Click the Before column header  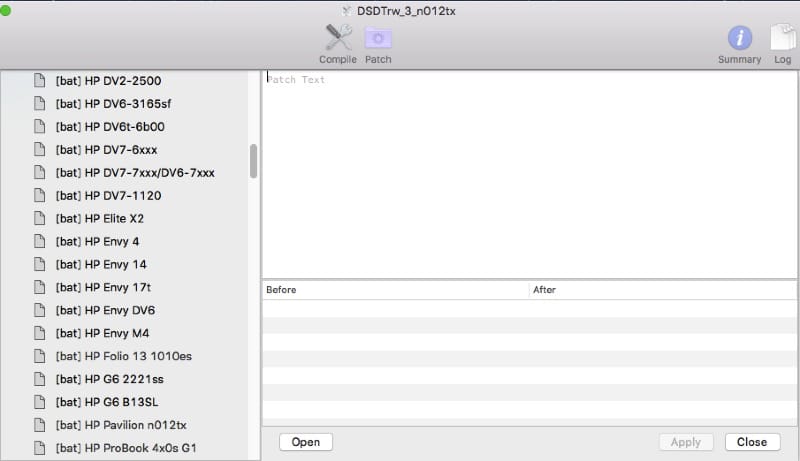point(395,290)
